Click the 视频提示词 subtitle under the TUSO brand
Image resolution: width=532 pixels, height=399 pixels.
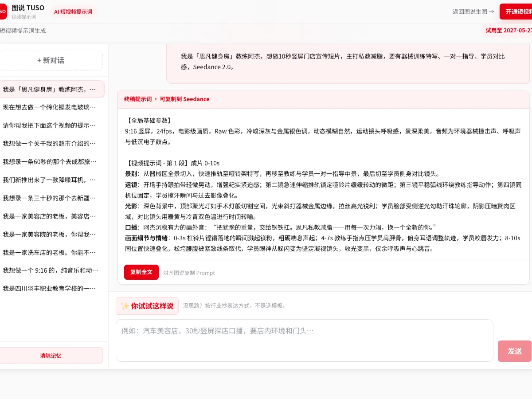24,17
